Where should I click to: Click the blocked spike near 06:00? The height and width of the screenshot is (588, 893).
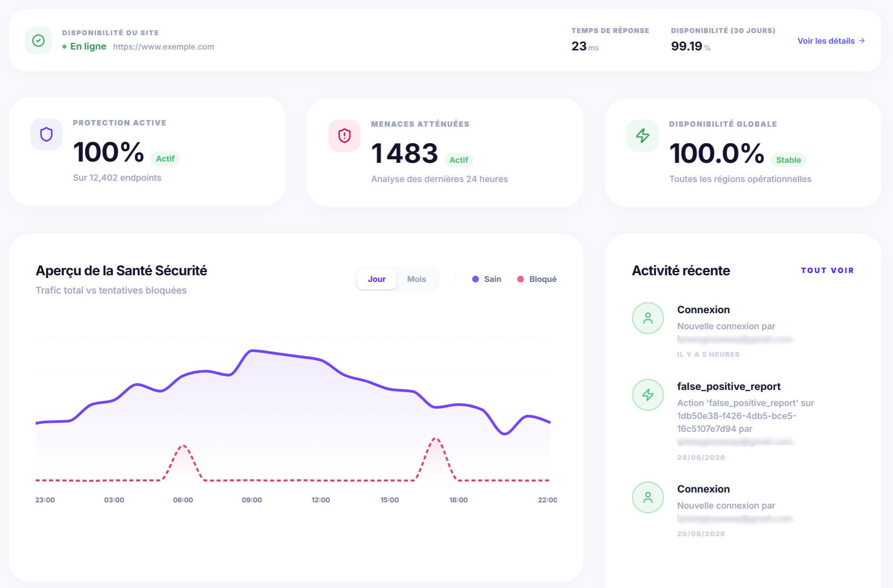pos(183,446)
